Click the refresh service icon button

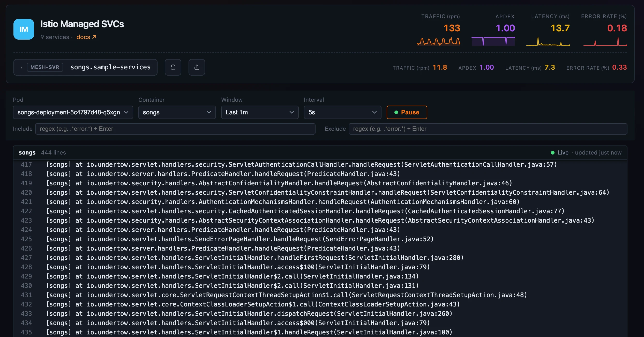tap(173, 67)
